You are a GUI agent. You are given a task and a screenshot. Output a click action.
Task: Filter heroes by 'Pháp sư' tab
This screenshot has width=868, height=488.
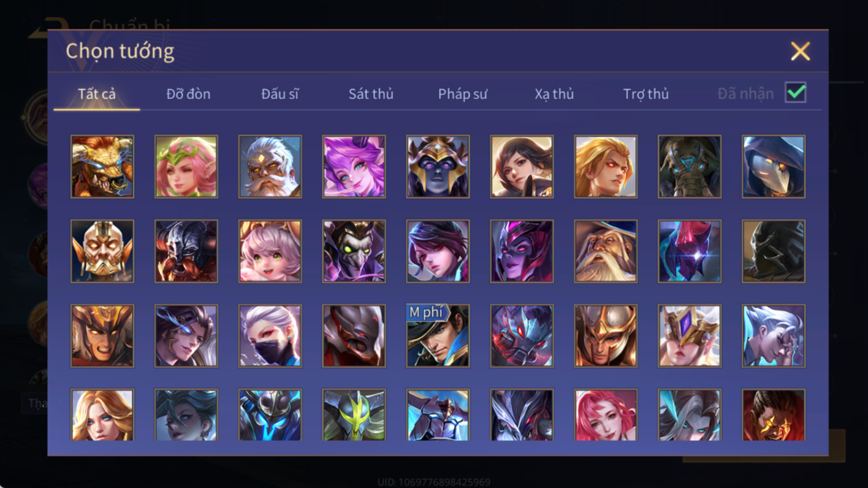tap(463, 94)
